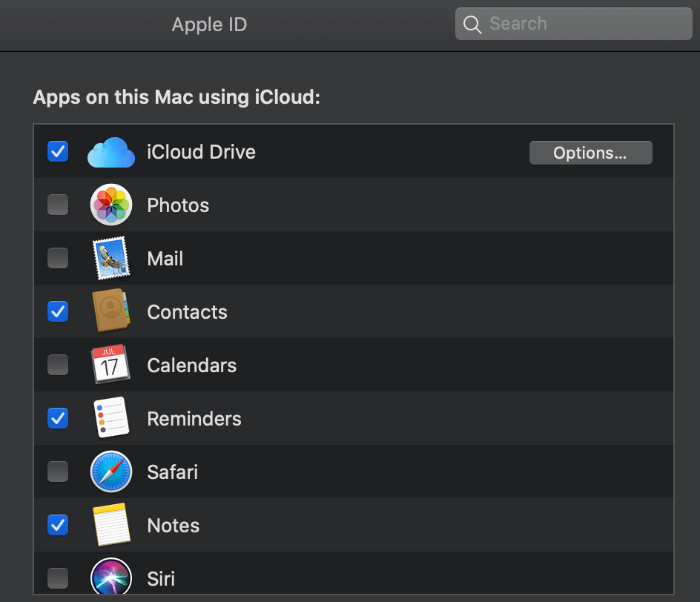Click the Photos app icon
700x602 pixels.
(111, 205)
